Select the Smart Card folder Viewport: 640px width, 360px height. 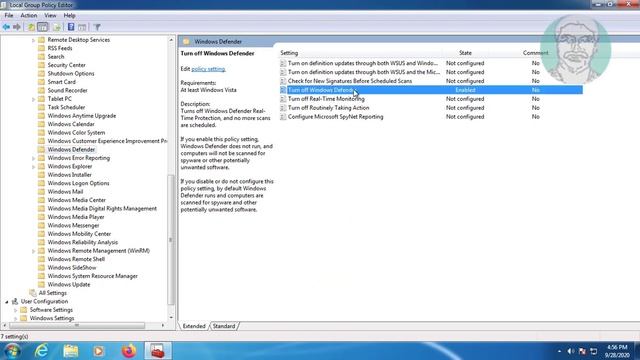coord(62,82)
